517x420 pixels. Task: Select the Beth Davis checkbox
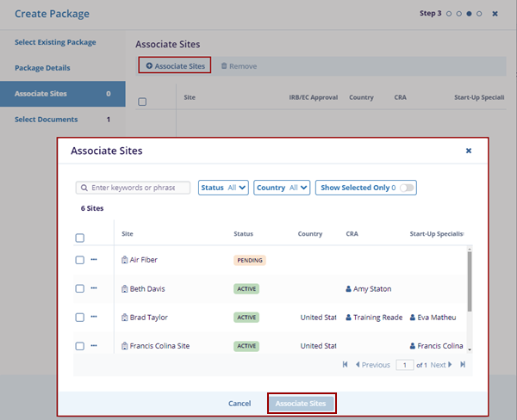coord(79,288)
